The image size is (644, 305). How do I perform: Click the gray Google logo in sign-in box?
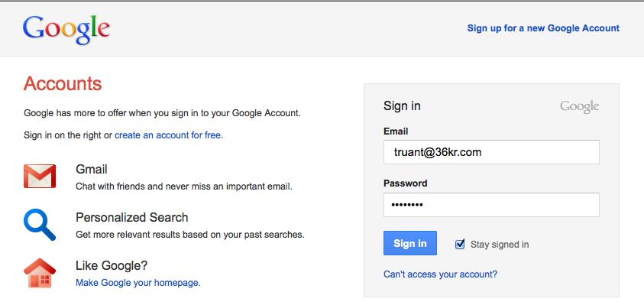[x=579, y=107]
